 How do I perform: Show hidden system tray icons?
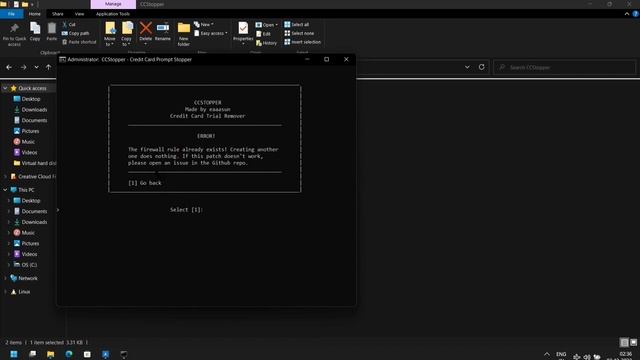[547, 354]
